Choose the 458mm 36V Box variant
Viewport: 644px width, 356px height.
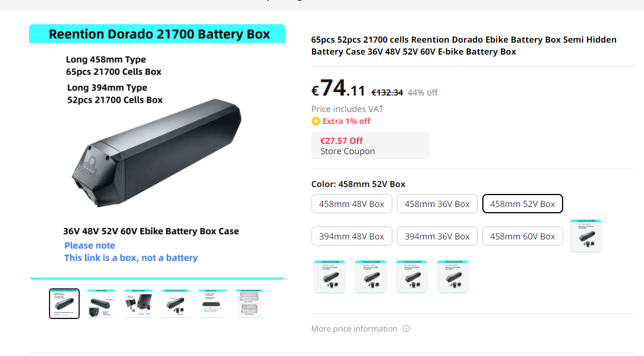tap(437, 204)
